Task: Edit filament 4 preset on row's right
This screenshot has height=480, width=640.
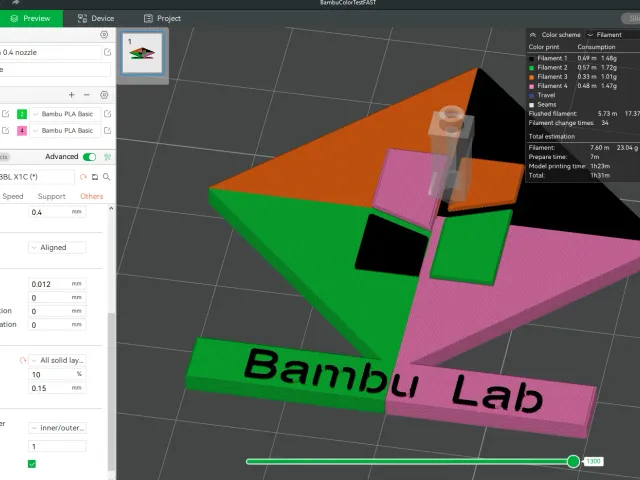Action: coord(107,131)
